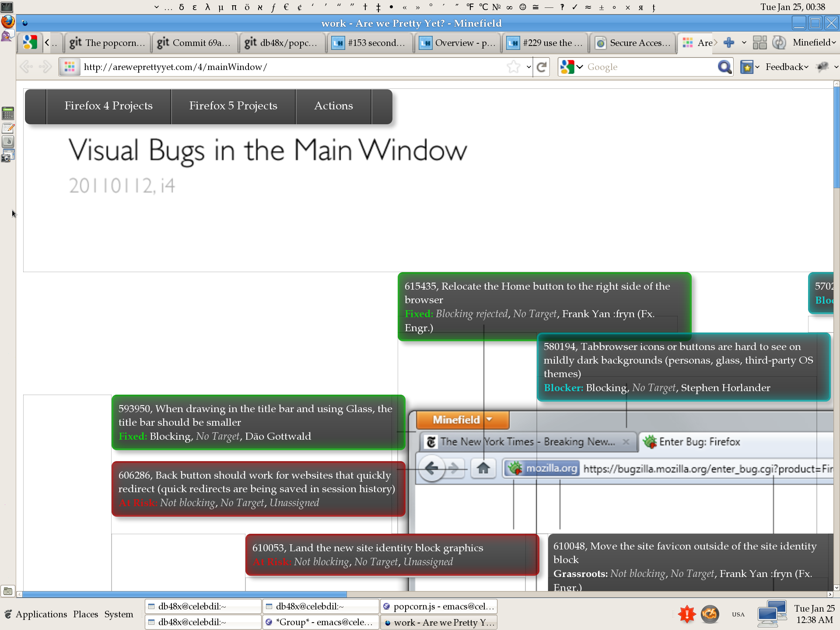Open network connections tray icon
The height and width of the screenshot is (630, 840).
[772, 613]
